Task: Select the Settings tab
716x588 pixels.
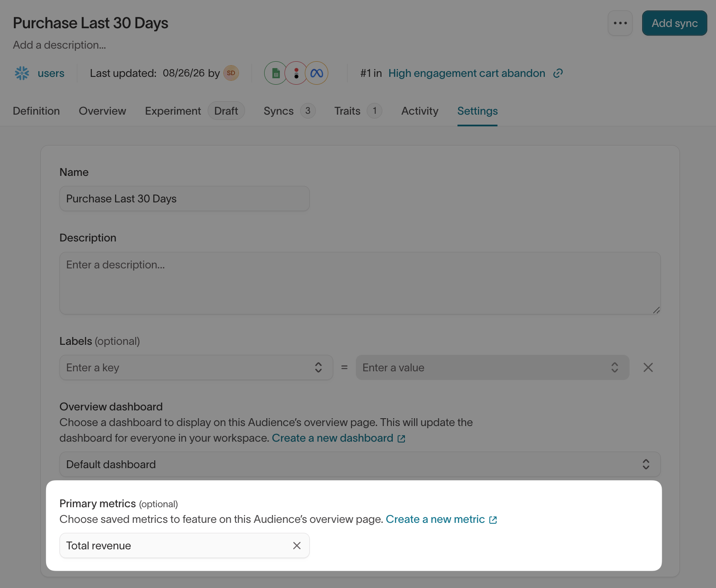Action: coord(477,111)
